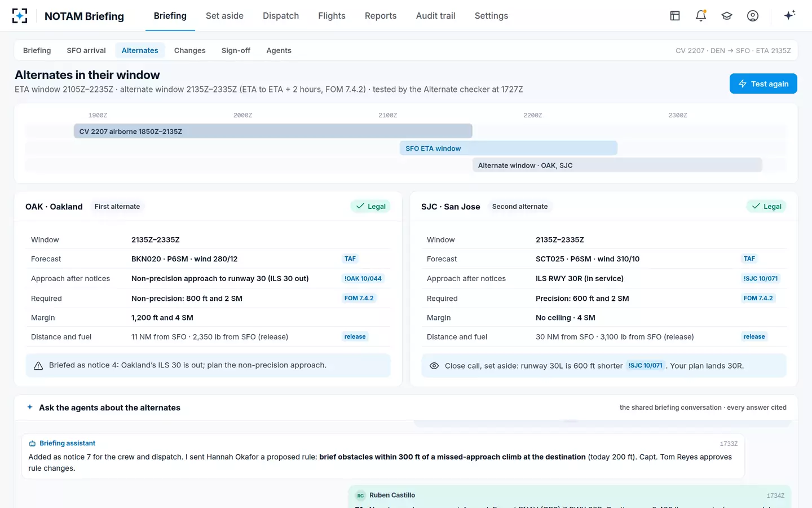
Task: Open the user profile icon
Action: click(x=753, y=16)
